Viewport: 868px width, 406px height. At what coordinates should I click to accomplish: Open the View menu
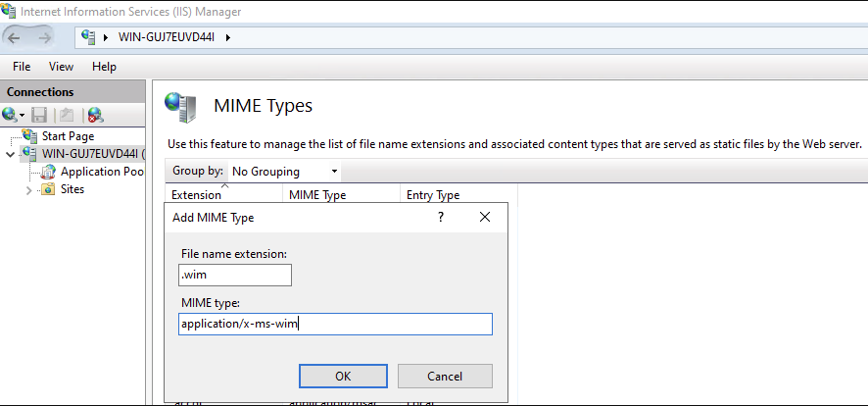[x=61, y=67]
